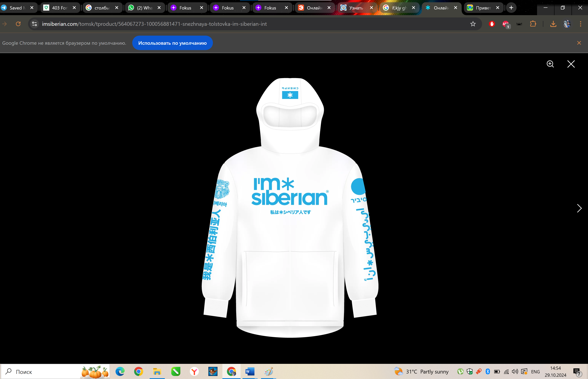Open the Crash Bandicoot game icon in taskbar
This screenshot has height=379, width=588.
click(x=213, y=371)
